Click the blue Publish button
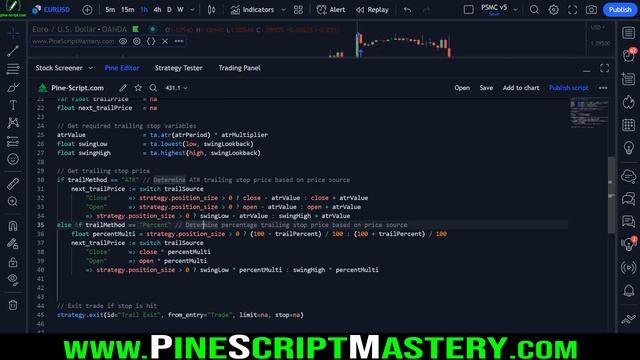Viewport: 640px width, 360px height. (620, 9)
